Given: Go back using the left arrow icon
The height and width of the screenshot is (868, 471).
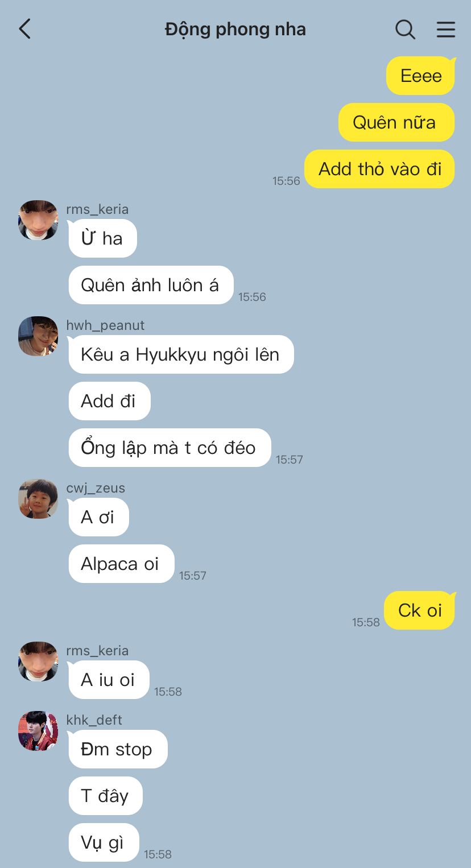Looking at the screenshot, I should [24, 29].
